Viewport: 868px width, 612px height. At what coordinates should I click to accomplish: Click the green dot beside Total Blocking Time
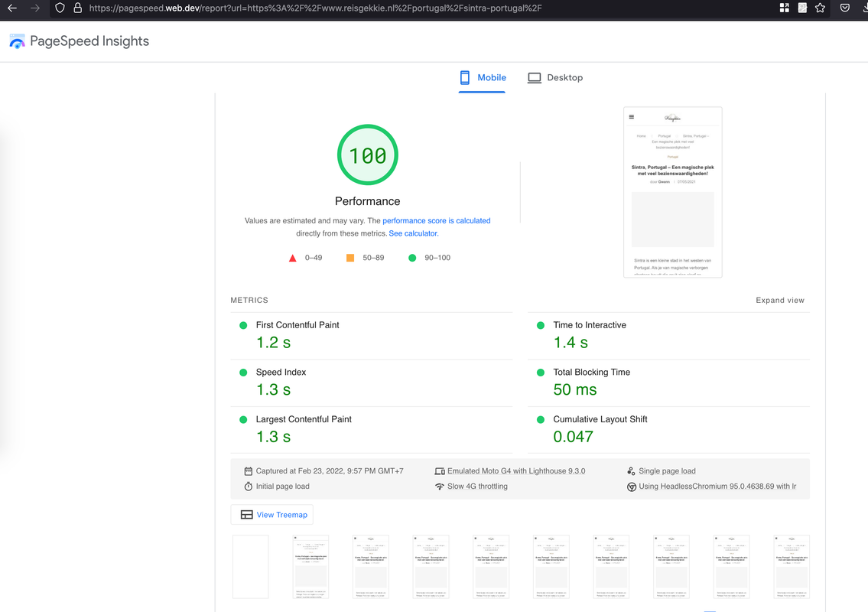click(541, 373)
